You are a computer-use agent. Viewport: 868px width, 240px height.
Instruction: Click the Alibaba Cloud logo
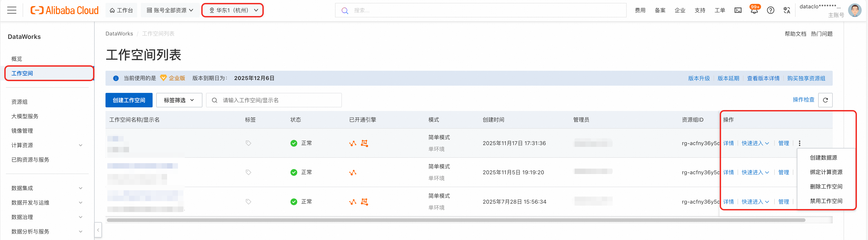(x=64, y=10)
